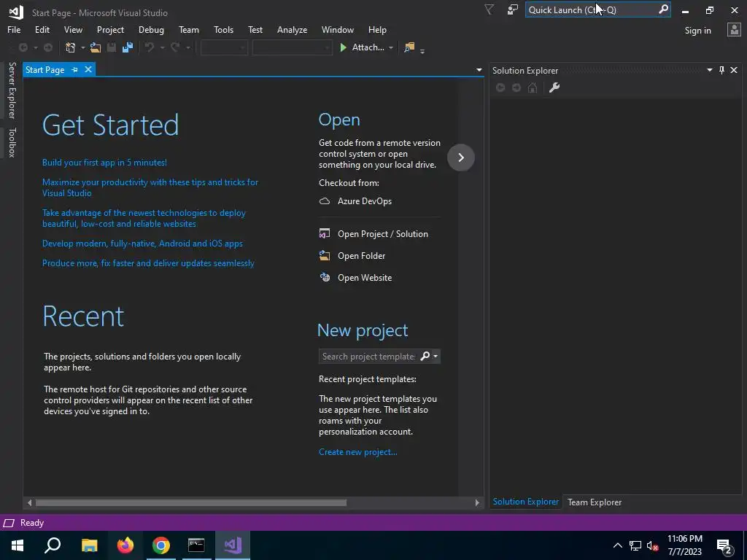Open the Help menu
Viewport: 747px width, 560px height.
pyautogui.click(x=377, y=29)
